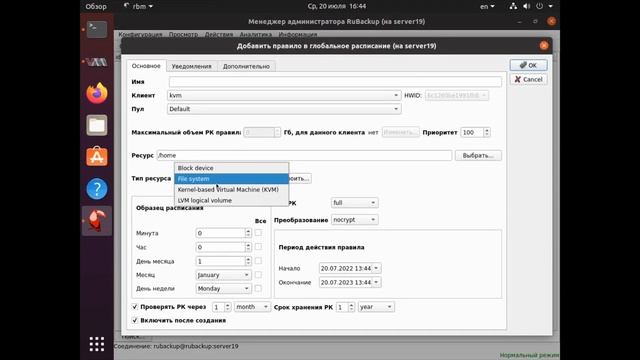
Task: Expand the Месяц January dropdown
Action: [x=223, y=275]
